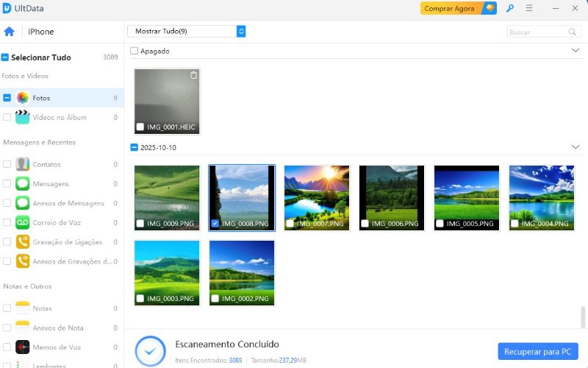Select Vídeos no Álbum in sidebar
The image size is (588, 368).
pos(59,118)
